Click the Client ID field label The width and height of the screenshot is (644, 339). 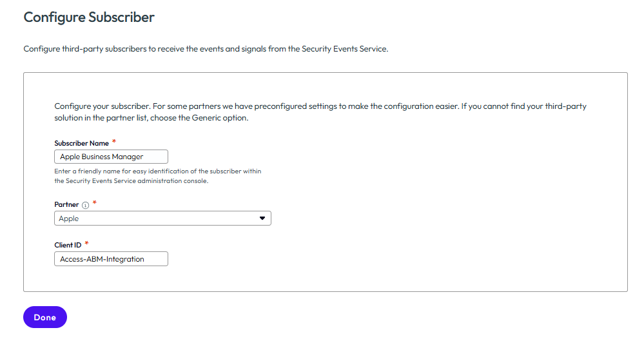coord(68,245)
